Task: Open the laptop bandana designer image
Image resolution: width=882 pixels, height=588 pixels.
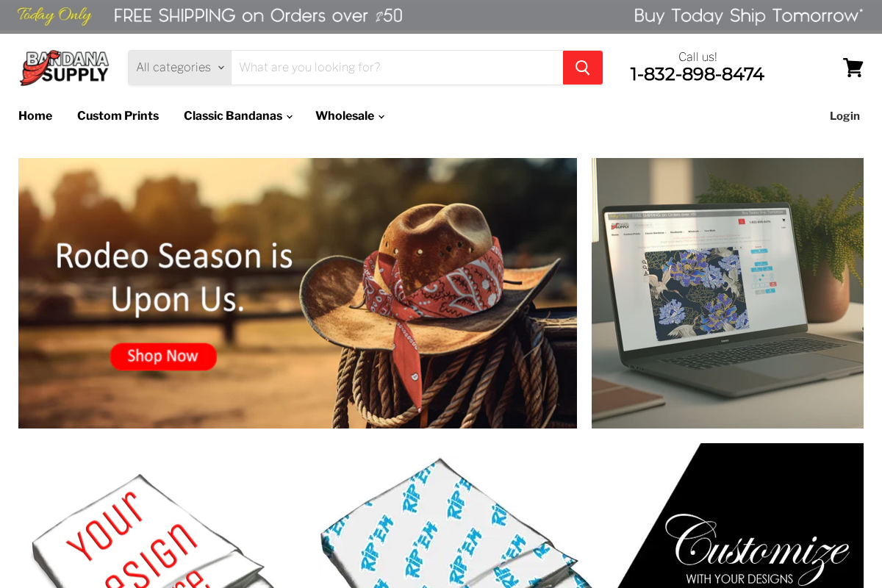Action: pyautogui.click(x=728, y=293)
